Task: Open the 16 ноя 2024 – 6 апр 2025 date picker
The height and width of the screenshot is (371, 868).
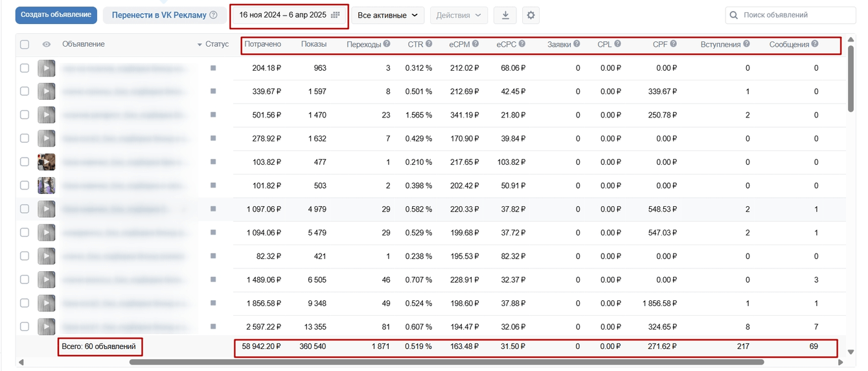Action: point(289,15)
